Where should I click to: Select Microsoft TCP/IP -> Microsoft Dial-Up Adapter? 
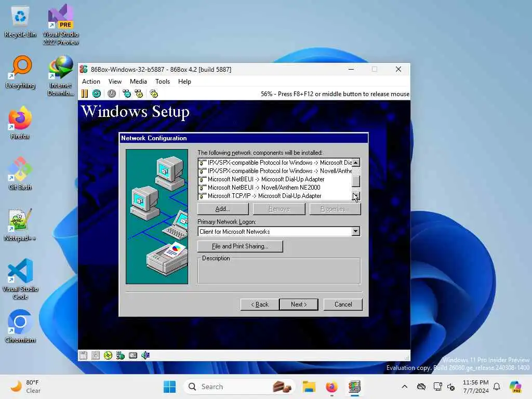[x=275, y=196]
